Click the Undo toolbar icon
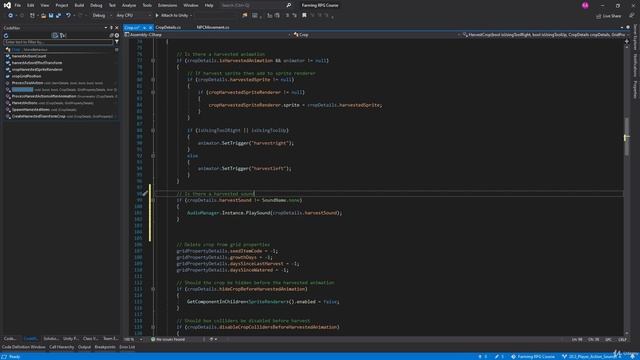Image resolution: width=640 pixels, height=360 pixels. [x=68, y=16]
